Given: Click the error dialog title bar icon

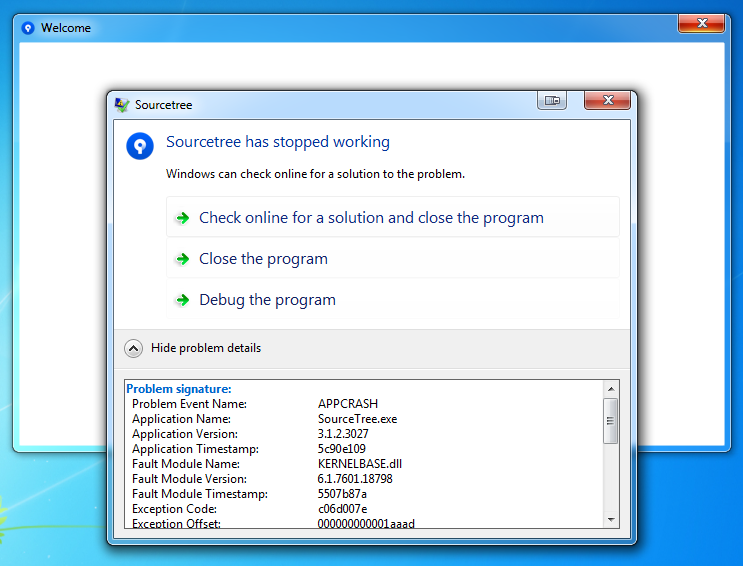Looking at the screenshot, I should coord(122,105).
